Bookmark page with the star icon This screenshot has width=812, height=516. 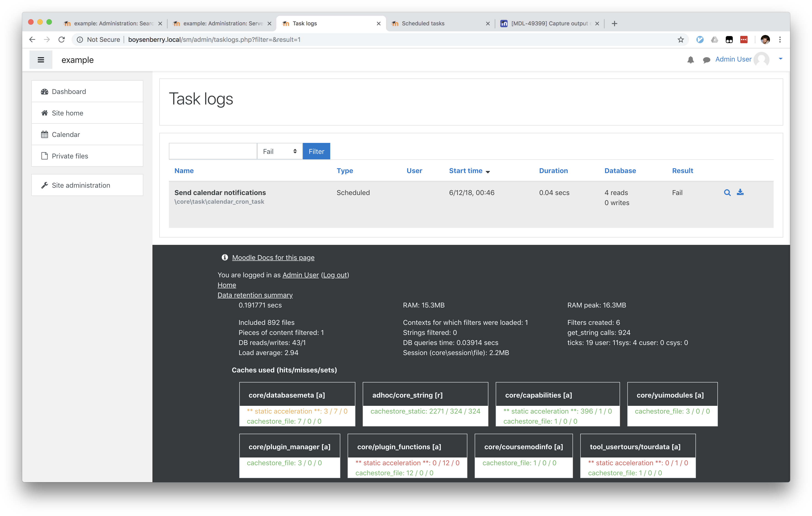click(x=681, y=40)
